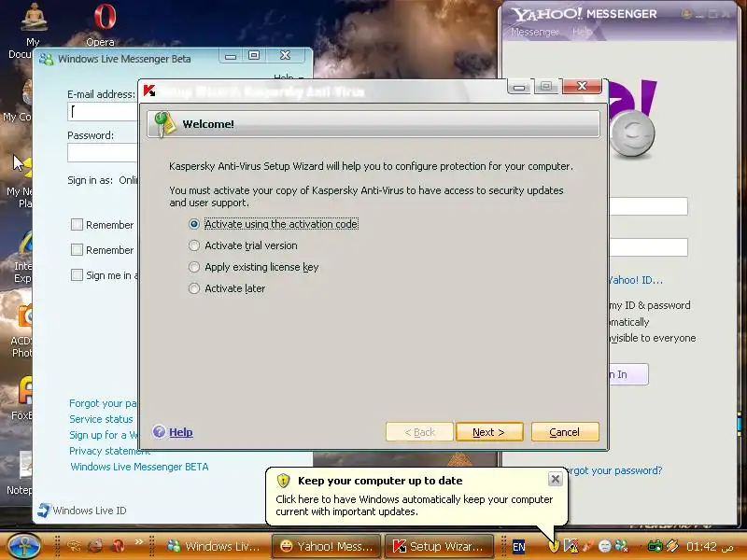The width and height of the screenshot is (747, 560).
Task: Tick the second Remember checkbox in Live Messenger
Action: pos(77,249)
